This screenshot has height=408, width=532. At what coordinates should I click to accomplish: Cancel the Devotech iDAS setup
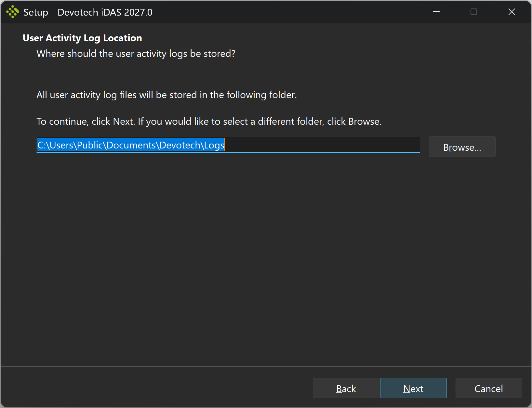click(489, 388)
